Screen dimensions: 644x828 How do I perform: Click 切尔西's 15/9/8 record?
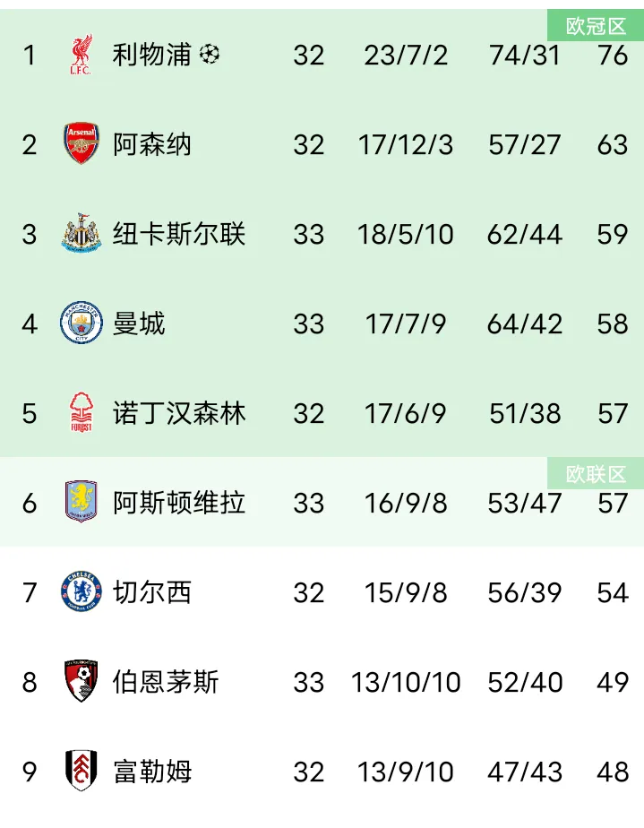(x=406, y=591)
